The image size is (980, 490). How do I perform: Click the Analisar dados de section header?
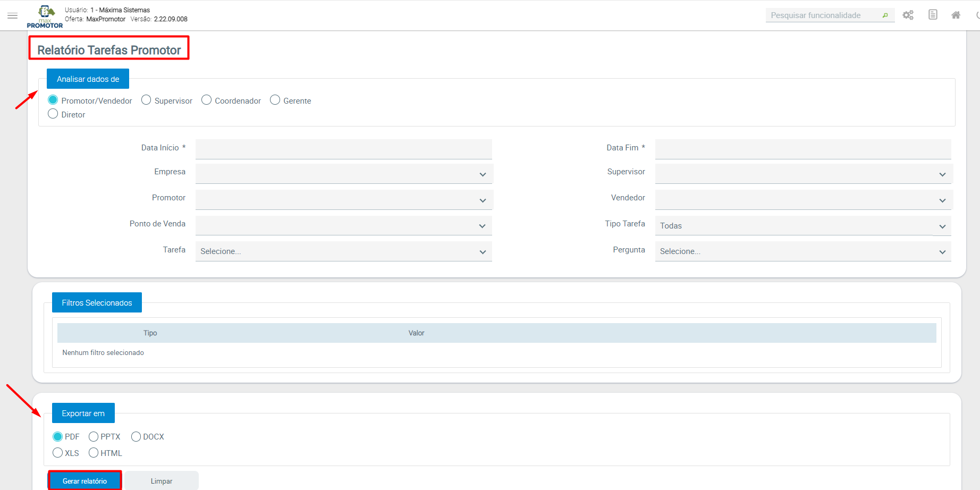coord(88,79)
